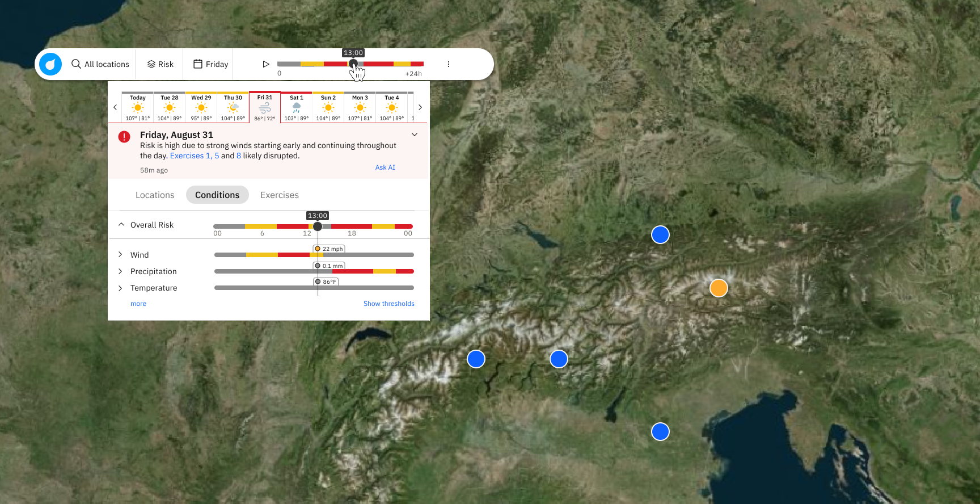Select the Sat 1 forecast day

297,107
